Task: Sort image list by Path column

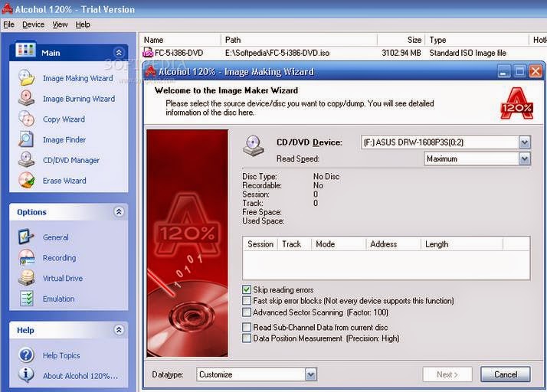Action: pos(299,40)
